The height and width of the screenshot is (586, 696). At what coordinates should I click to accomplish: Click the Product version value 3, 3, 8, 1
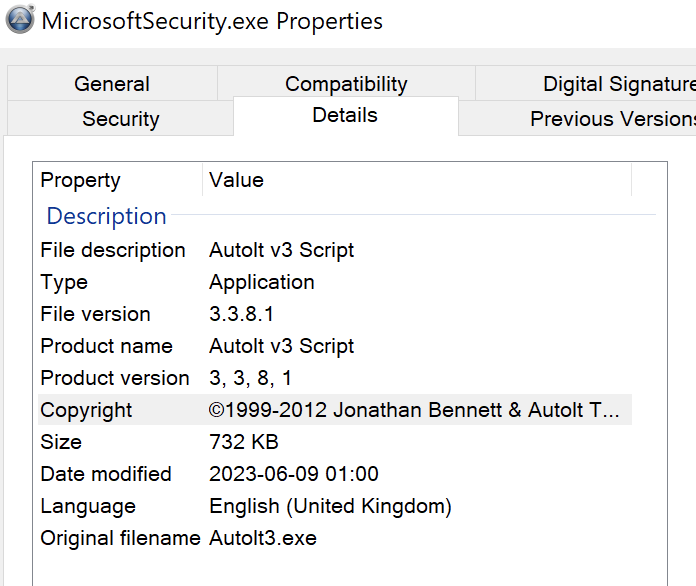point(250,378)
